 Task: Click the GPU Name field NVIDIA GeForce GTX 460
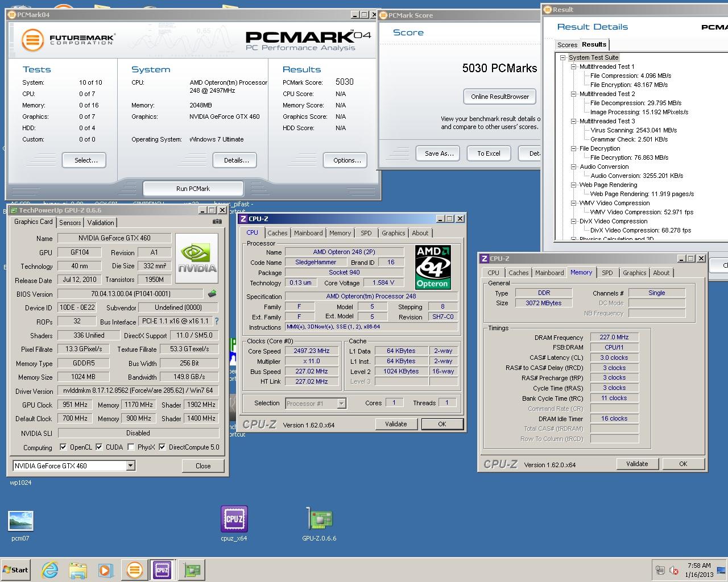tap(114, 238)
